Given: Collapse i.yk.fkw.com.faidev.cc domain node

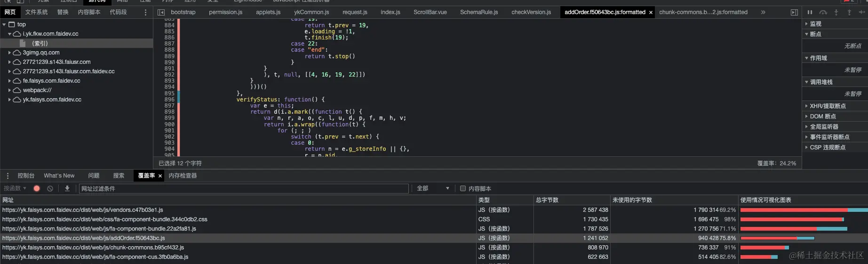Looking at the screenshot, I should tap(9, 34).
